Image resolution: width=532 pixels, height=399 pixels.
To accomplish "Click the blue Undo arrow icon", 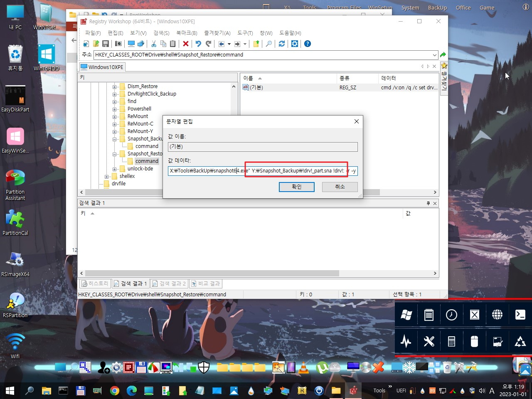I will pos(198,44).
